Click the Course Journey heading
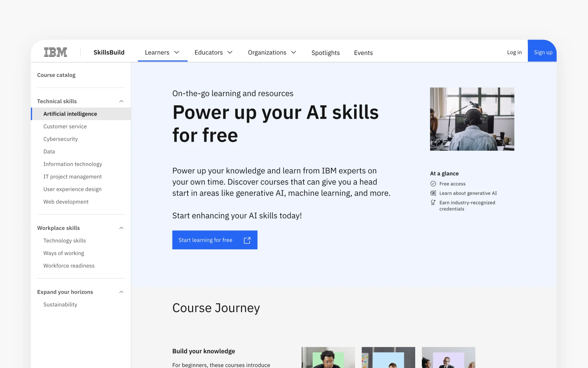The image size is (588, 368). (216, 308)
